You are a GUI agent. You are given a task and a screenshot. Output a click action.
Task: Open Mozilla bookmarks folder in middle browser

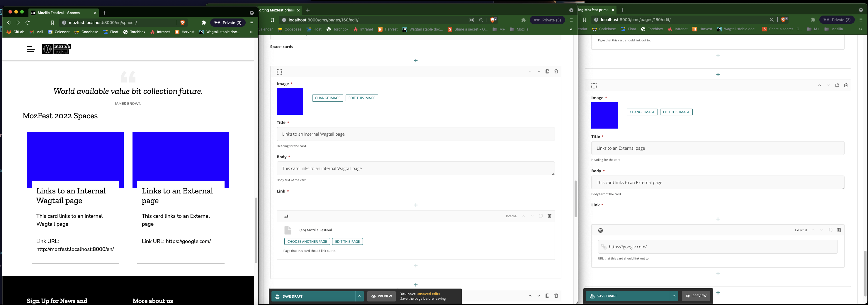519,29
